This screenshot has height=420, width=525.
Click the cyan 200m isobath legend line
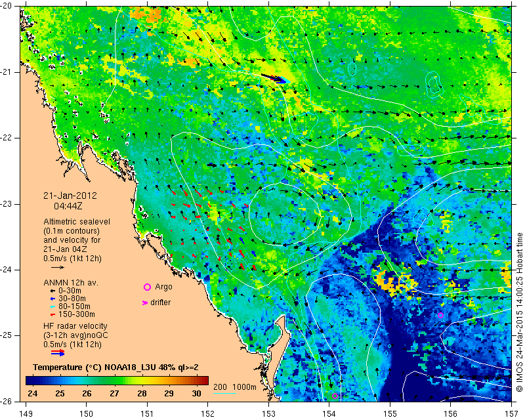tap(224, 393)
